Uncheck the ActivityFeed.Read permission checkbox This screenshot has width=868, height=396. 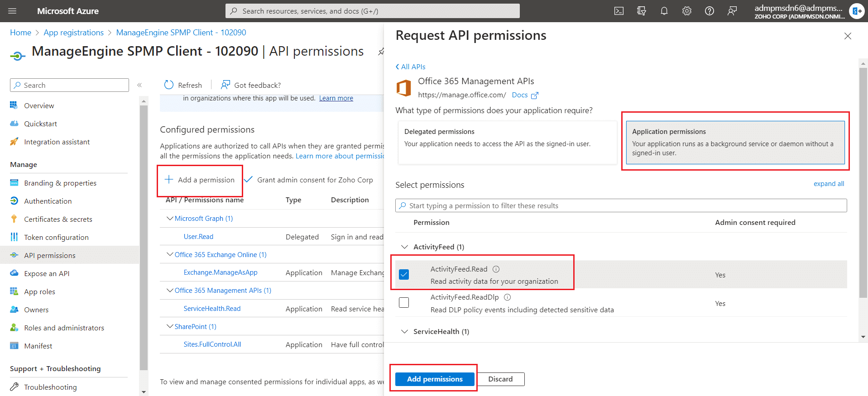tap(404, 274)
